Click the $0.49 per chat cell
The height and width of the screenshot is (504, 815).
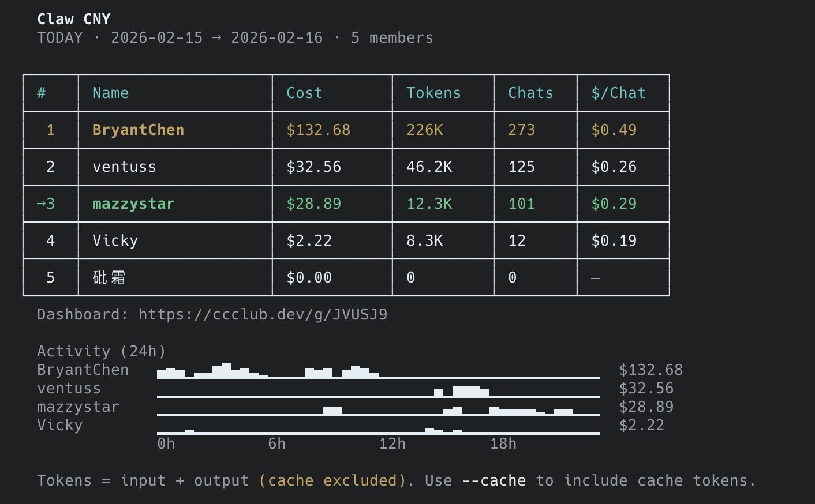coord(614,130)
